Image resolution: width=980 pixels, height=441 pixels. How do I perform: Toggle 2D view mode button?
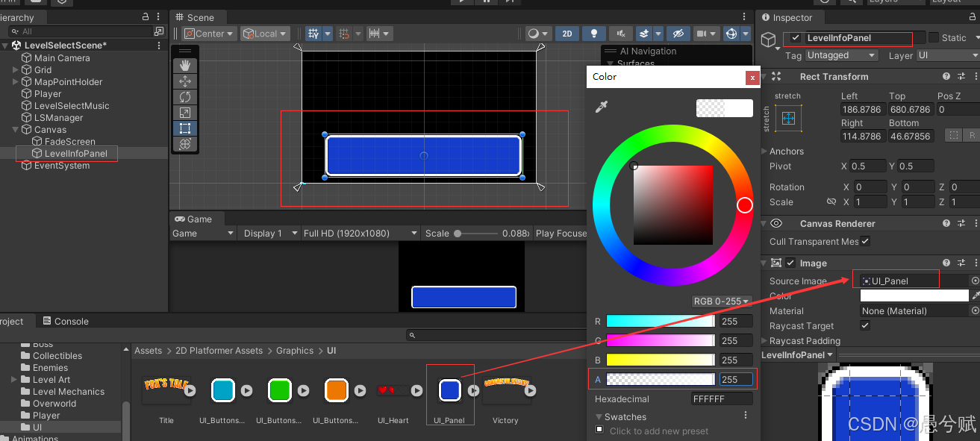pos(567,34)
